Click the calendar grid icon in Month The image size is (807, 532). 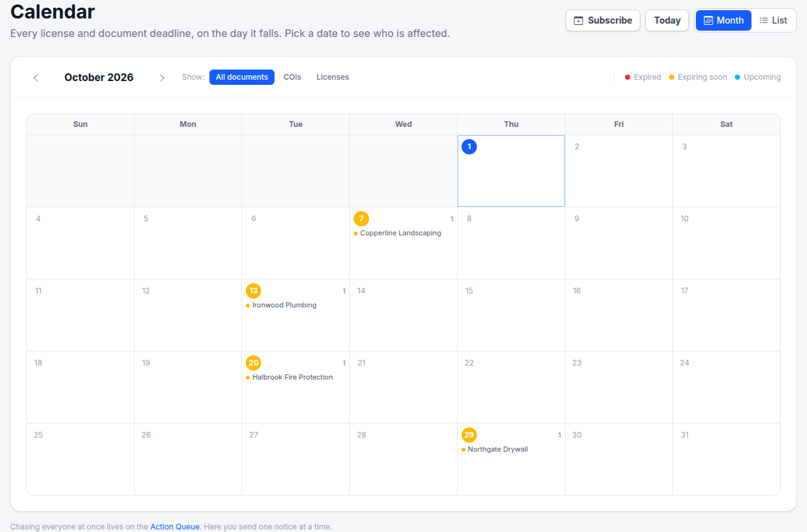[x=708, y=20]
